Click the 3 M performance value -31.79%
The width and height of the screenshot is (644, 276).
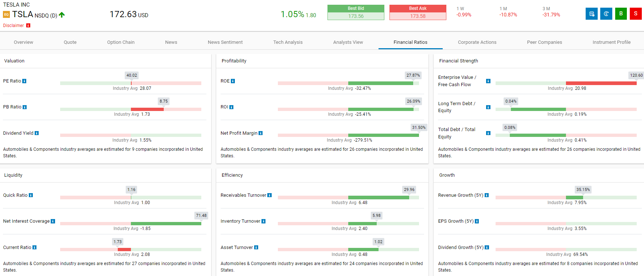click(x=551, y=15)
